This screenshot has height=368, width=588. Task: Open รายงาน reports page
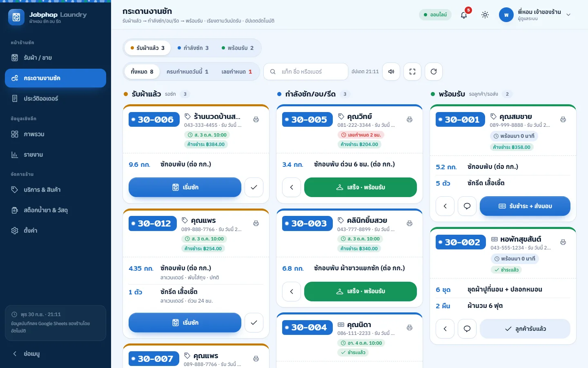[x=56, y=155]
